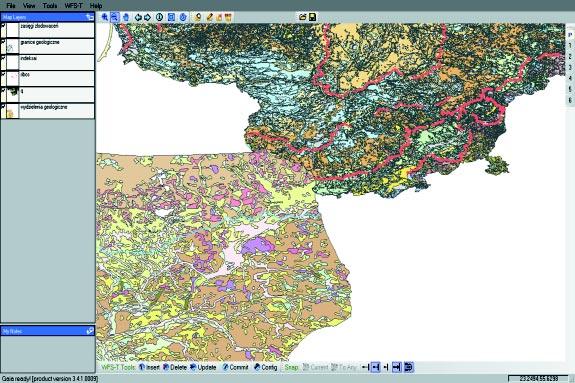This screenshot has width=575, height=383.
Task: Select the Zoom Out magnifier tool
Action: 115,17
